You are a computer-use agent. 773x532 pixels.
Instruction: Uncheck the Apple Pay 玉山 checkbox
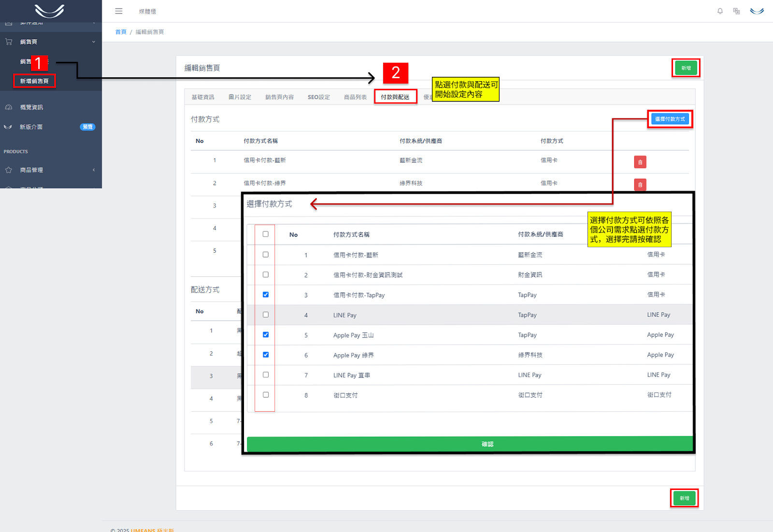265,334
